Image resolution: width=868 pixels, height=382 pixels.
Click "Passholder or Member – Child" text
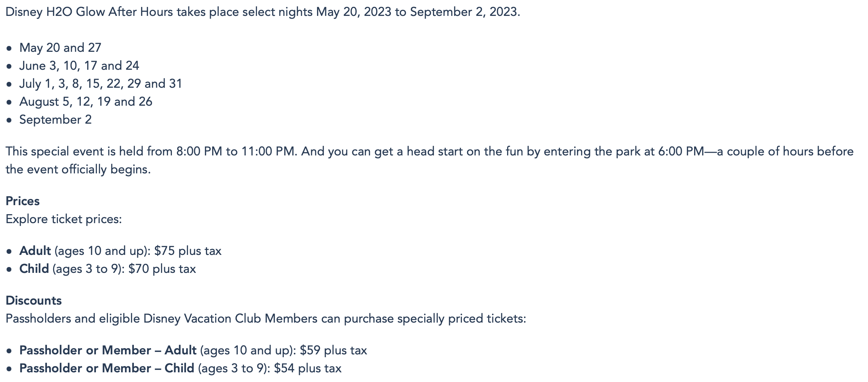[x=107, y=368]
